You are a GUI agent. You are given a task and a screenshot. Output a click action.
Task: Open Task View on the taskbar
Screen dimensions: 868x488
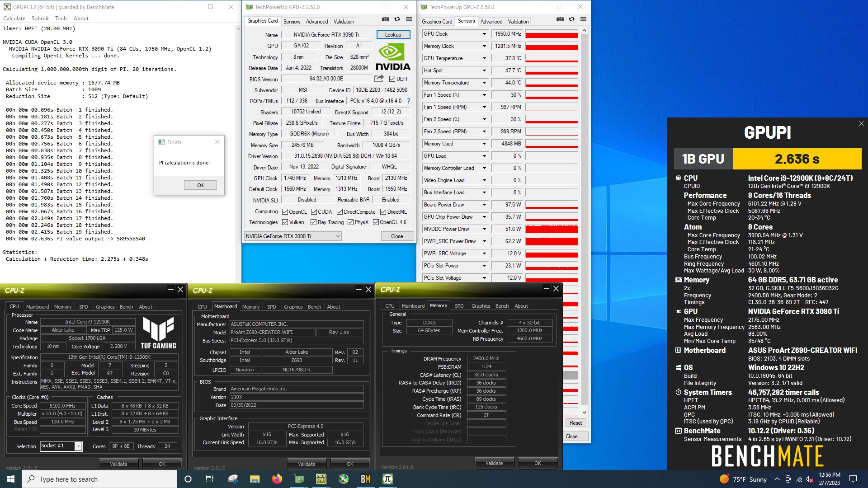coord(210,479)
